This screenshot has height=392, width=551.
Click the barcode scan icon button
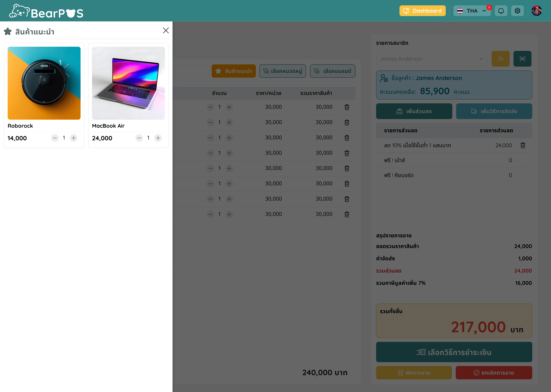tap(522, 59)
